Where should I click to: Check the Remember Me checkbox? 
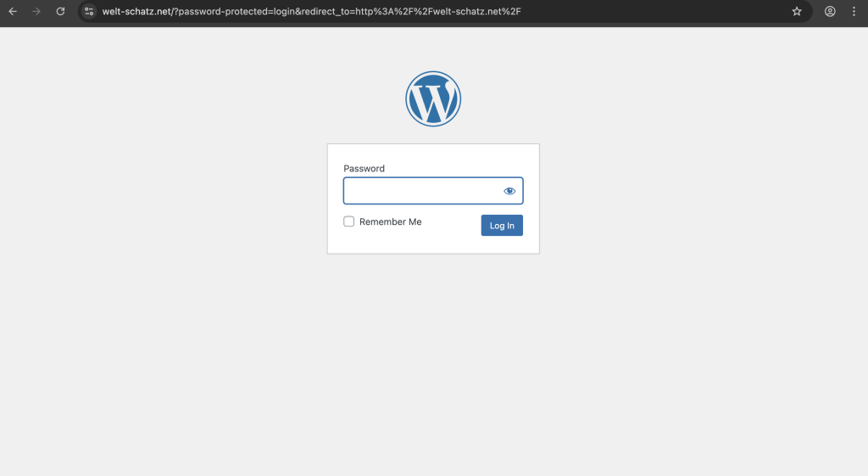(348, 221)
